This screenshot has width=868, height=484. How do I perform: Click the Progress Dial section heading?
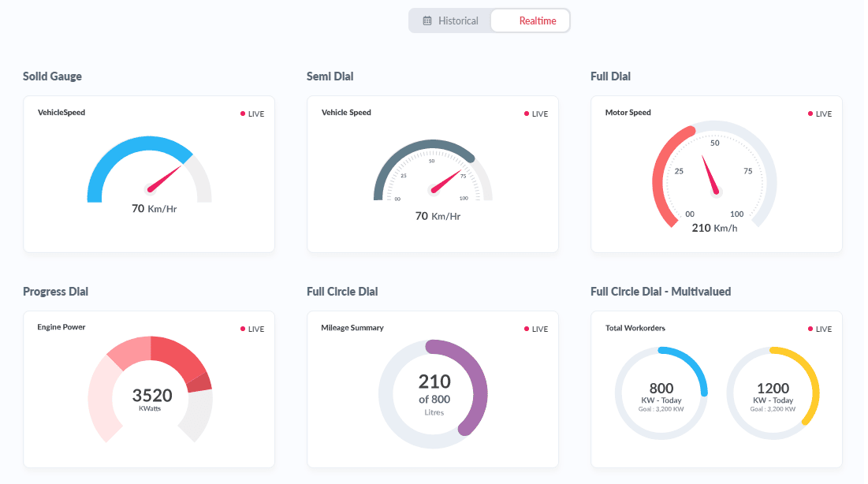(x=55, y=292)
